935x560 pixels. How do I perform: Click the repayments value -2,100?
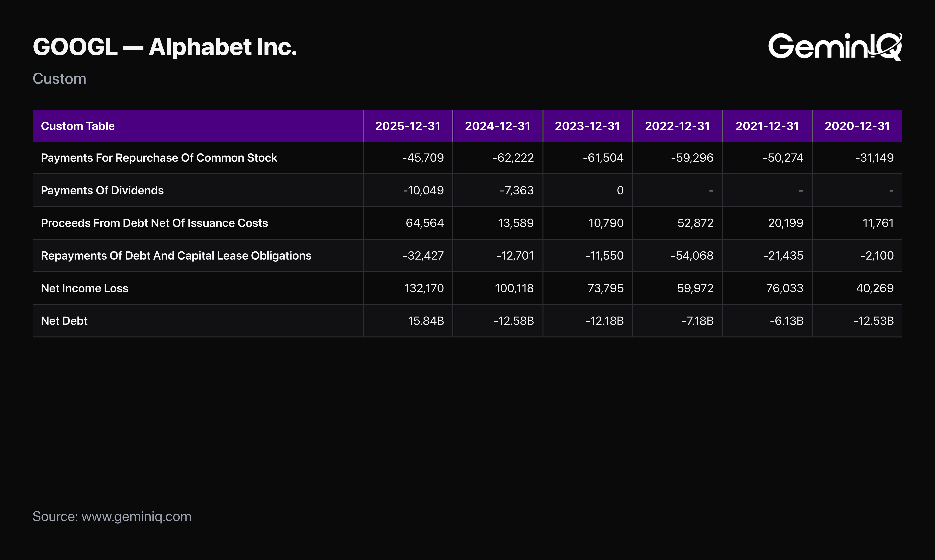[877, 255]
